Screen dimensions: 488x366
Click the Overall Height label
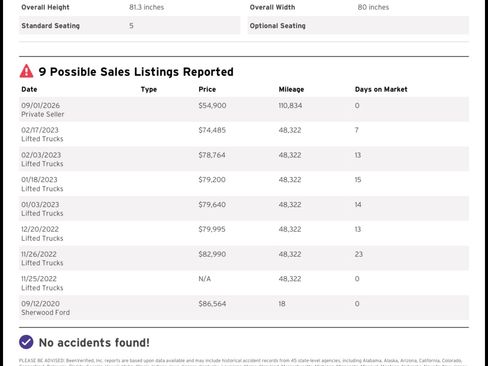coord(45,7)
